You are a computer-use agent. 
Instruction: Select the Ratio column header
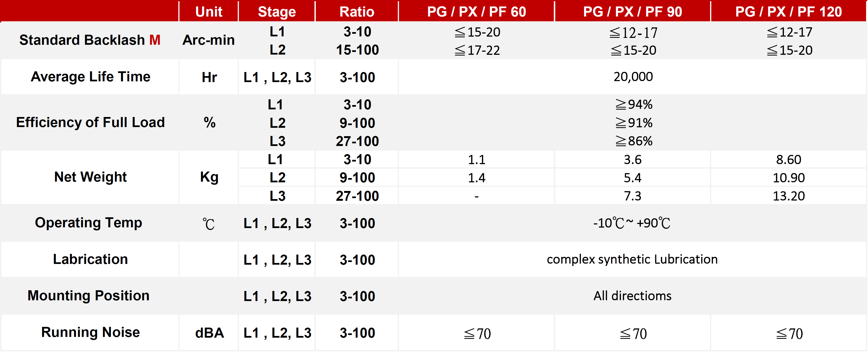coord(357,12)
